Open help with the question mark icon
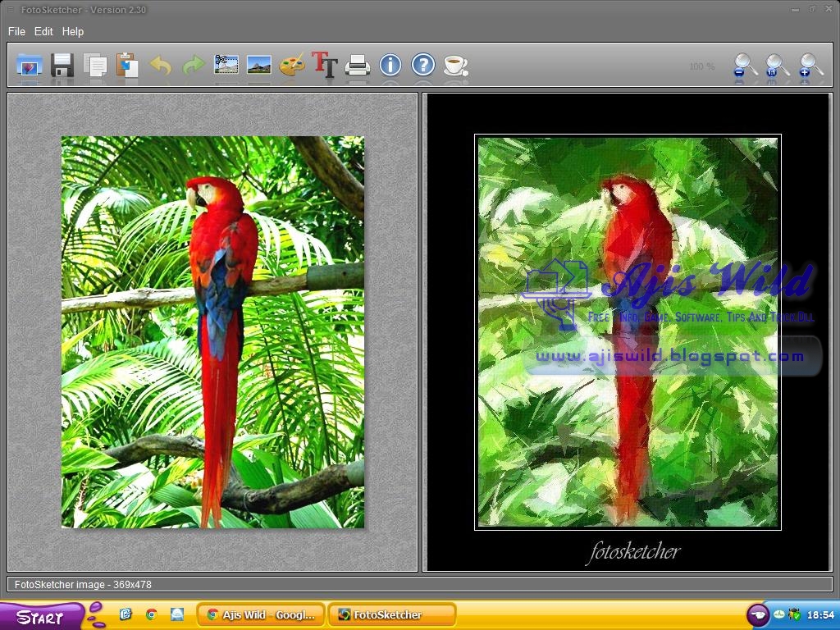 (423, 65)
